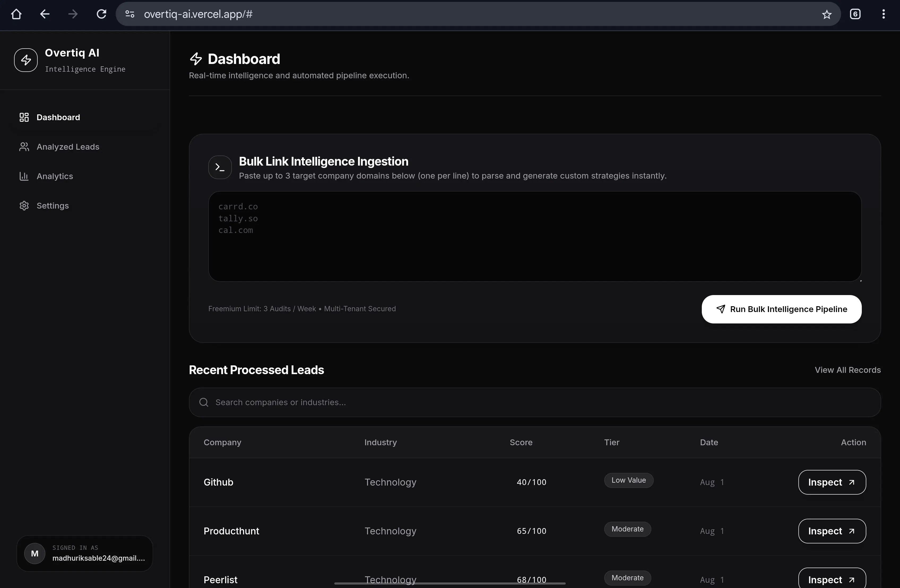The image size is (900, 588).
Task: Go to the Analytics section
Action: click(84, 176)
